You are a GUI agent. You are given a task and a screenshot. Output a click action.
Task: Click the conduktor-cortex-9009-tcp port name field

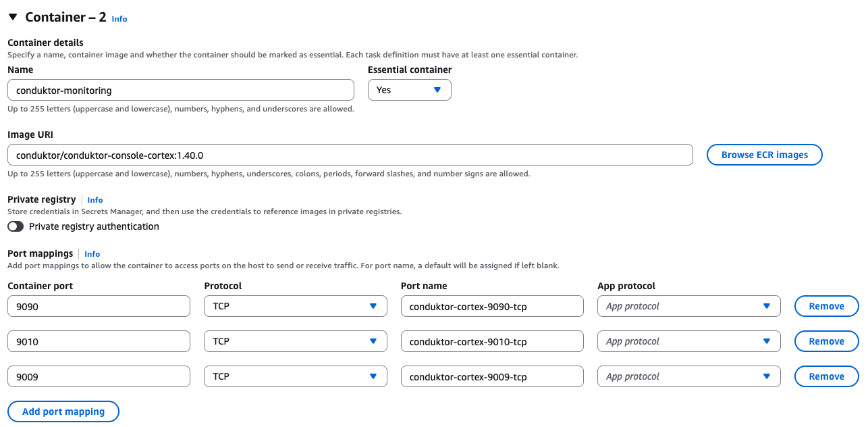pyautogui.click(x=492, y=376)
